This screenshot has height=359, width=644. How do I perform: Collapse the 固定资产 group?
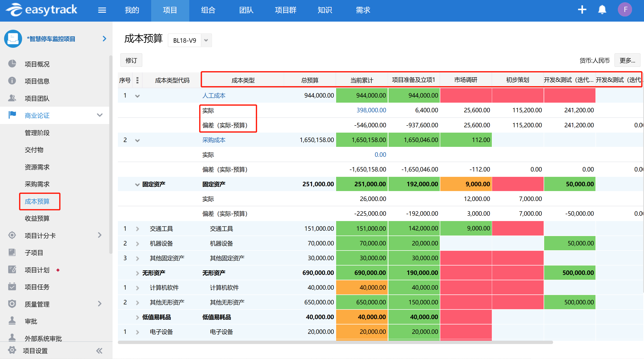137,184
